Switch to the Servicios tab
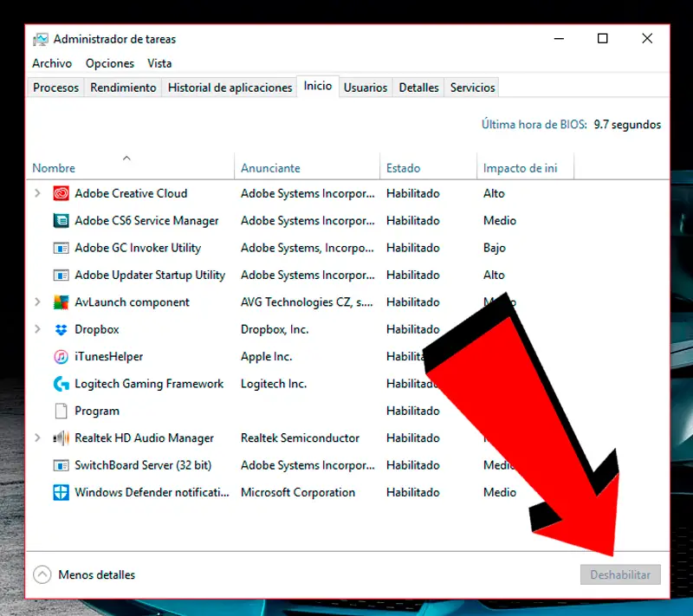 tap(472, 88)
